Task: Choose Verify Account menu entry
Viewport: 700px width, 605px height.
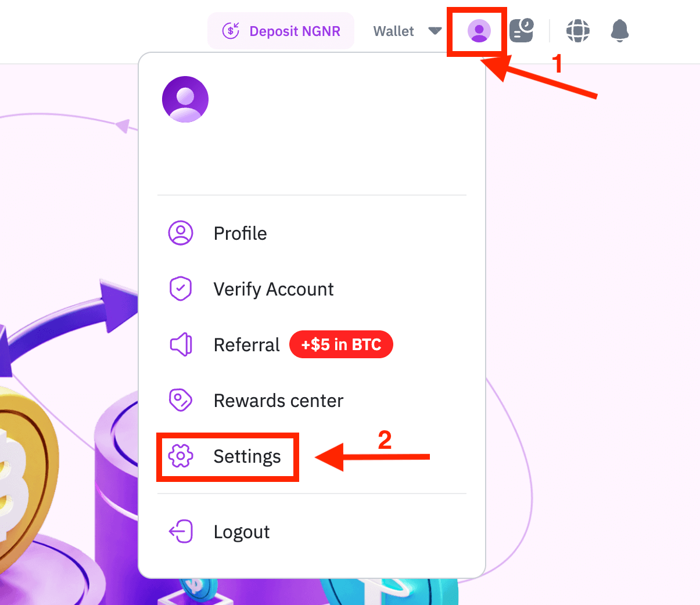Action: tap(274, 289)
